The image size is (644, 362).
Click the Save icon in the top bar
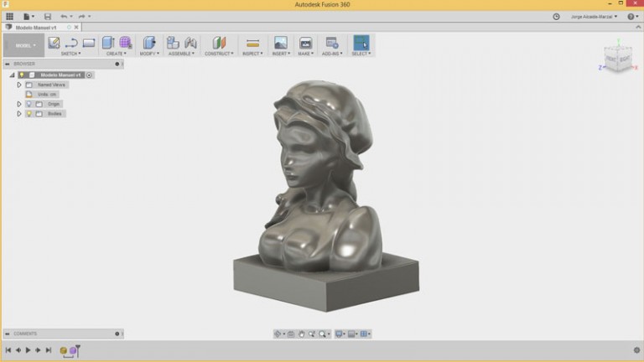(x=47, y=16)
